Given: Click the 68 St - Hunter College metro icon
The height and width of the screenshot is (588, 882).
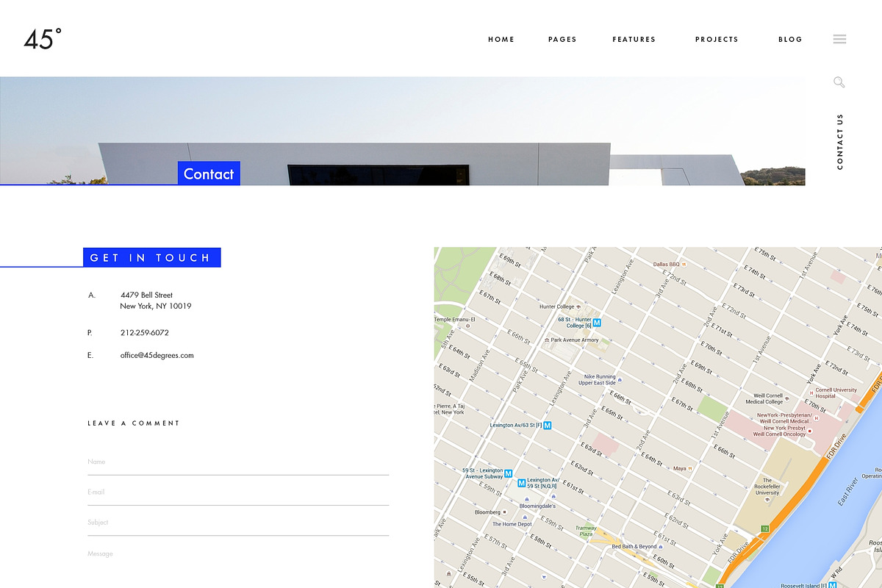Looking at the screenshot, I should [x=597, y=323].
